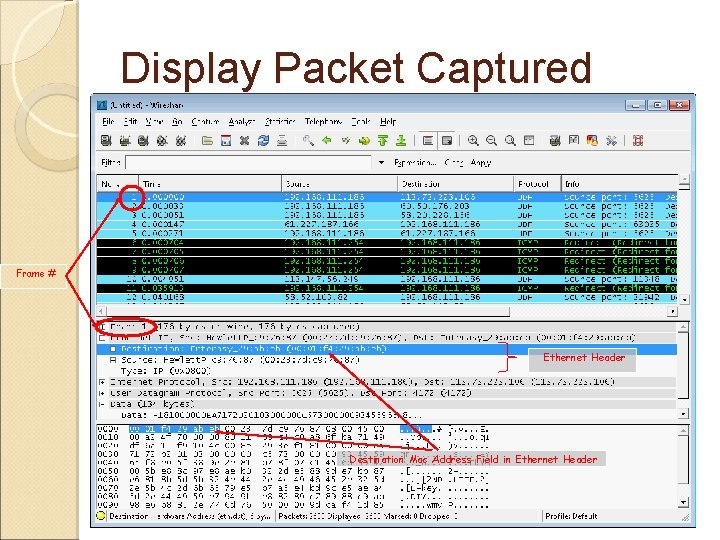720x540 pixels.
Task: Open Coloring Rules toolbar icon
Action: [x=592, y=141]
